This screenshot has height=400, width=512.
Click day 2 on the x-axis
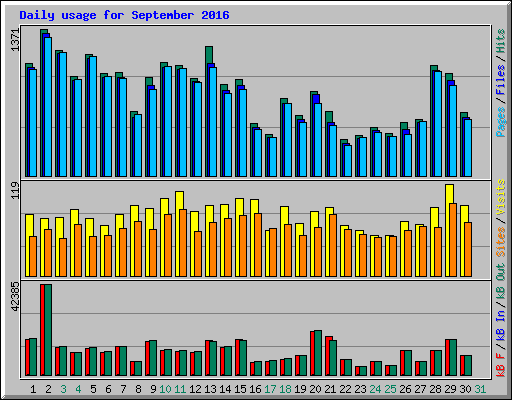point(48,389)
